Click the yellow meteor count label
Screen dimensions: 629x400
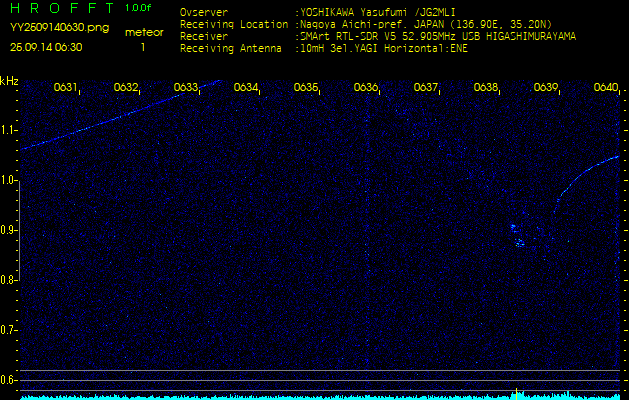pyautogui.click(x=144, y=32)
